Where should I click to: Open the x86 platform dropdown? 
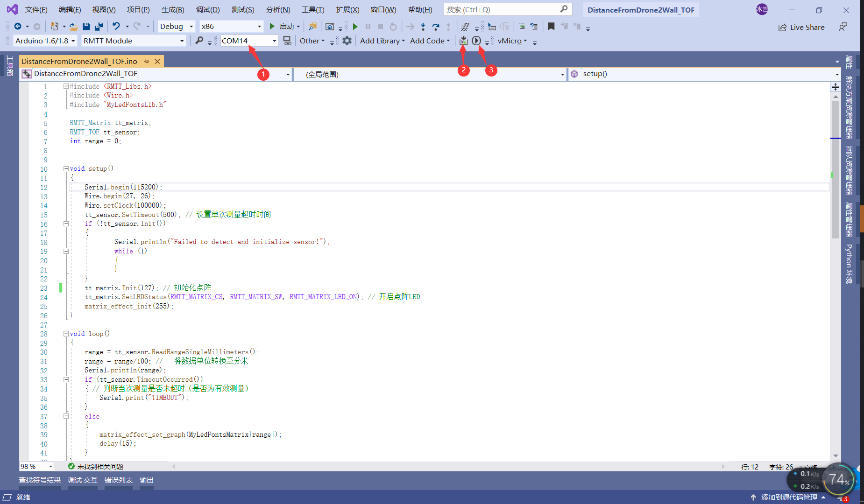[231, 27]
